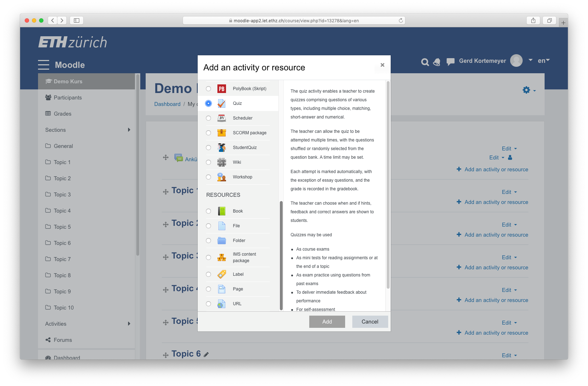Click the user avatar picture
588x386 pixels.
516,61
